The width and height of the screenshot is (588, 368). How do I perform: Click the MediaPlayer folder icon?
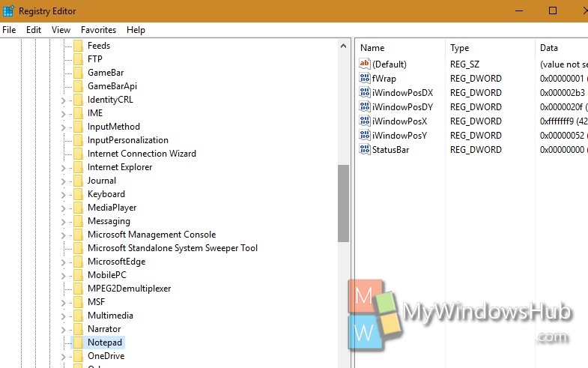tap(78, 208)
